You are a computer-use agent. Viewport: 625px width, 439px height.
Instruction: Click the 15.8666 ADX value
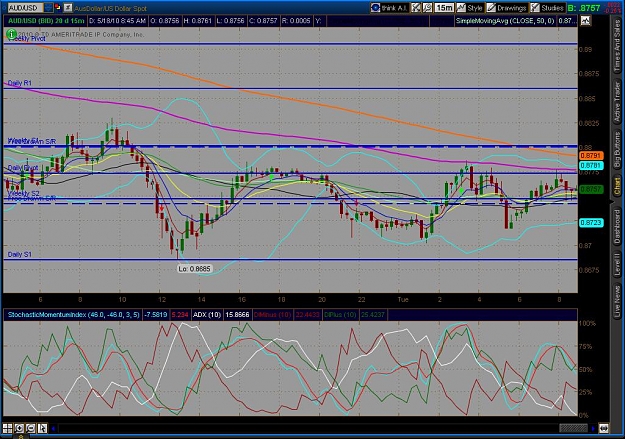tap(237, 315)
